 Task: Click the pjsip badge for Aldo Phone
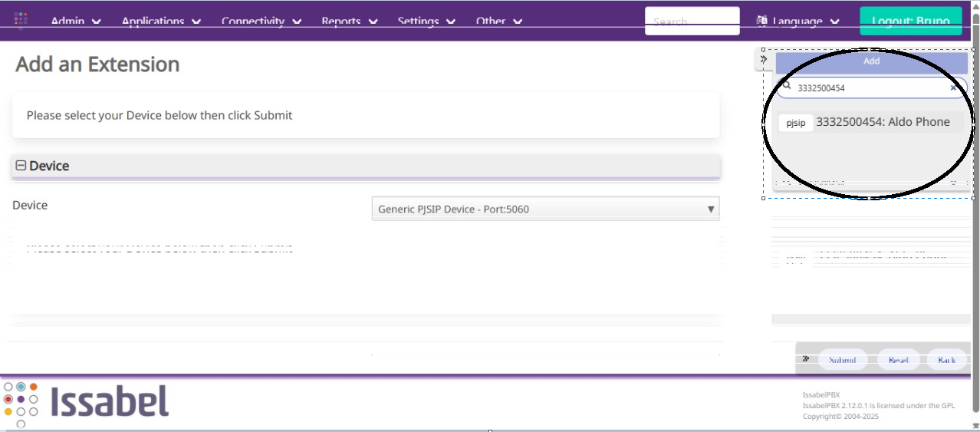(796, 123)
